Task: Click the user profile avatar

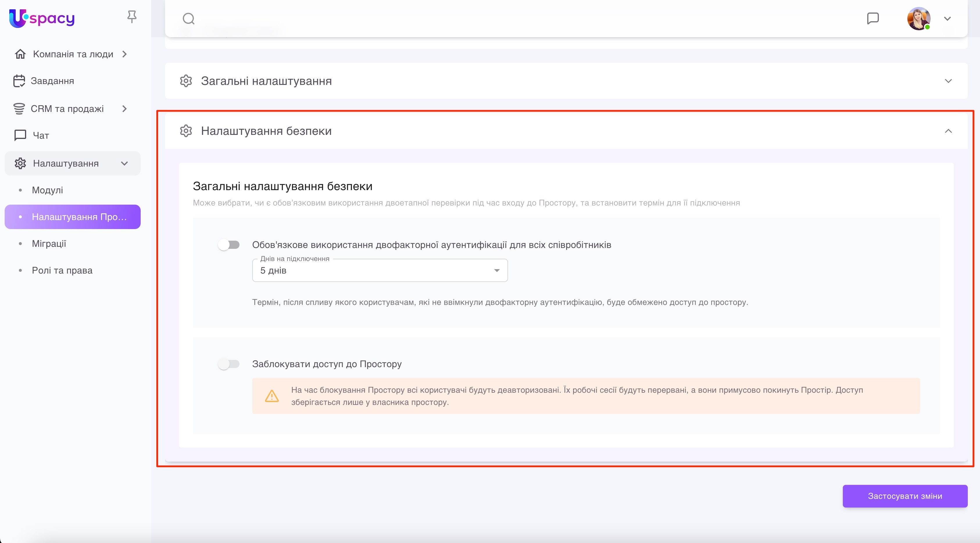Action: click(918, 18)
